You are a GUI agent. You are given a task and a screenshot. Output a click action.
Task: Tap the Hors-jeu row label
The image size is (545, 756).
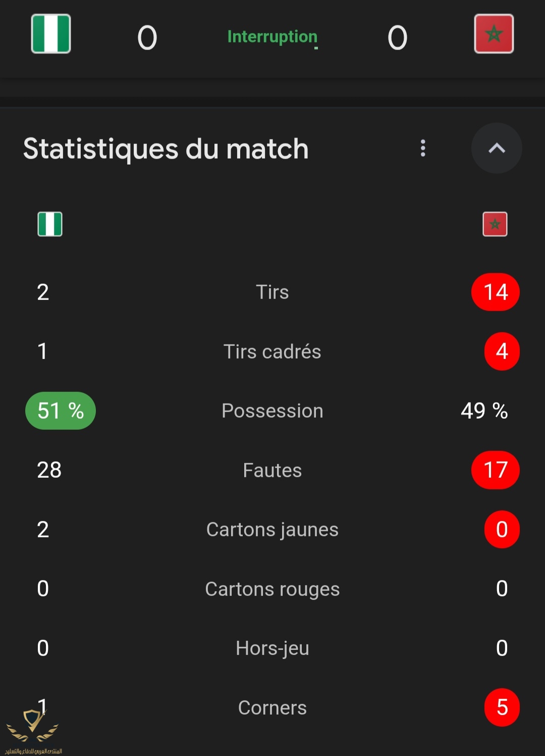click(272, 648)
